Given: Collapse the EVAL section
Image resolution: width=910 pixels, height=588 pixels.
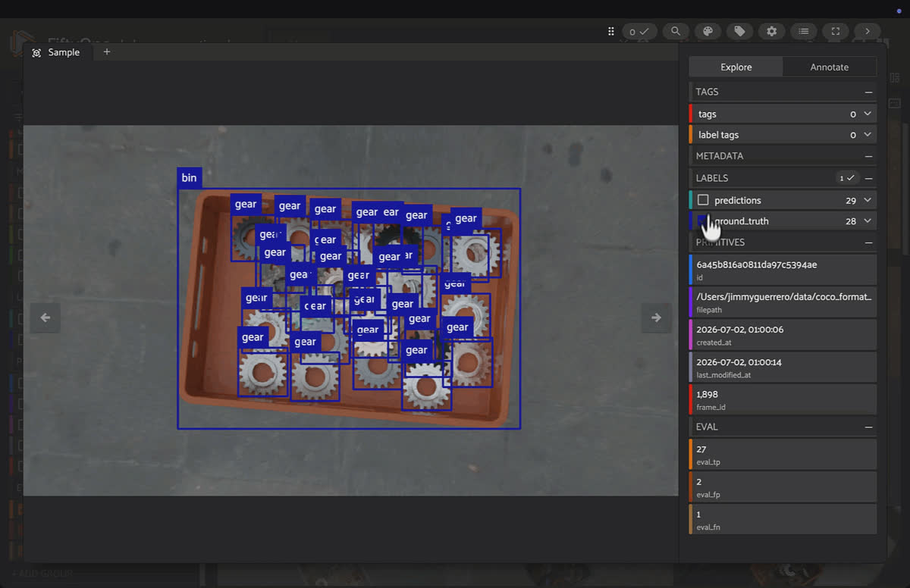Looking at the screenshot, I should [868, 427].
